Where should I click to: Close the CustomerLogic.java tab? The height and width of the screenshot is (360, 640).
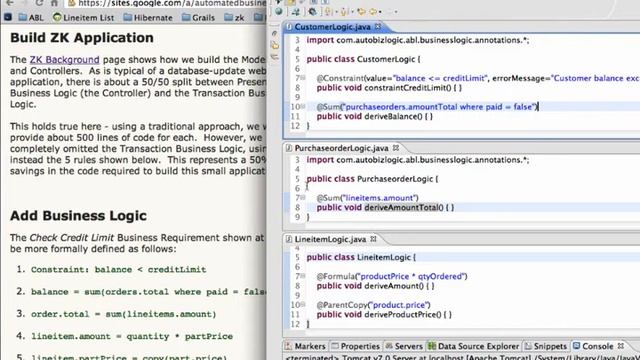[x=378, y=27]
